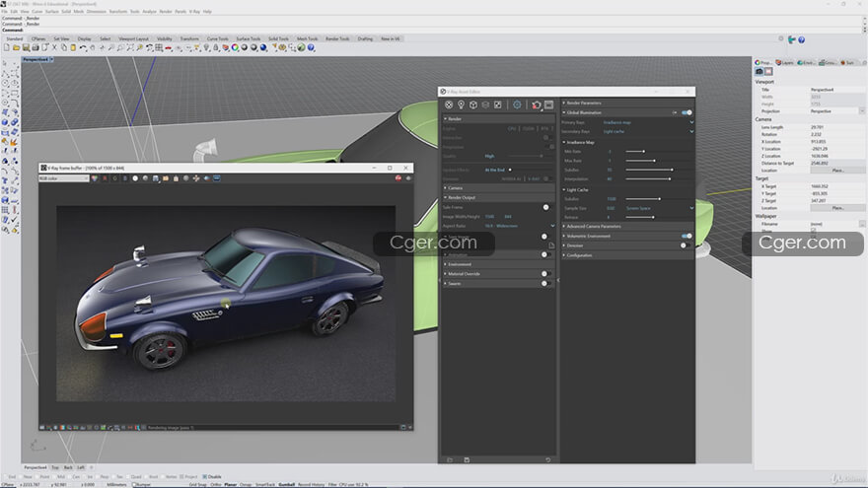868x488 pixels.
Task: Expand the Render Parameters section
Action: click(627, 103)
